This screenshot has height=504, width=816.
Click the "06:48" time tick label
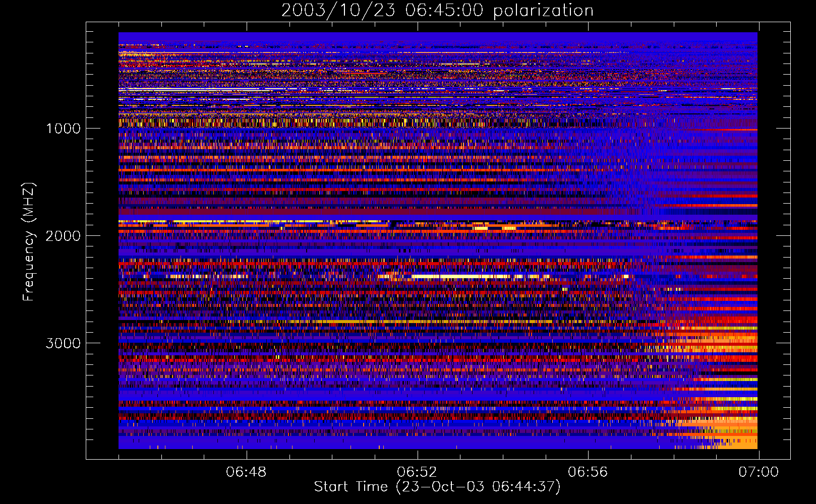[x=246, y=472]
